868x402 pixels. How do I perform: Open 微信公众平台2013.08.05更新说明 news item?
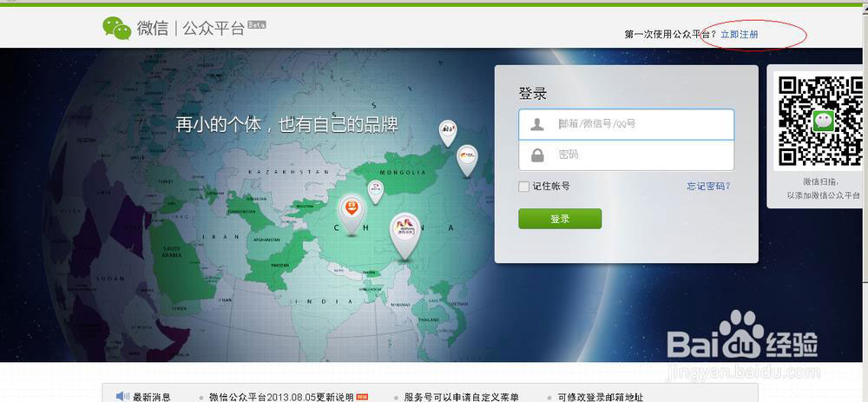281,397
